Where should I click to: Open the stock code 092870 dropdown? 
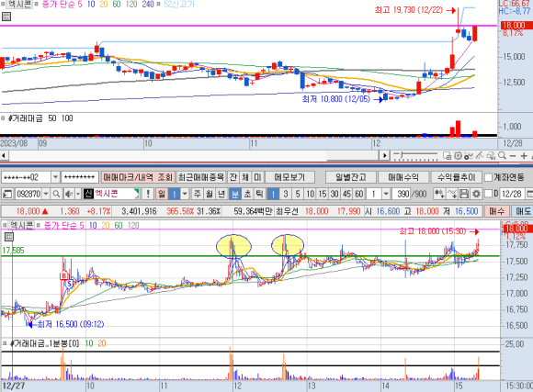click(46, 194)
